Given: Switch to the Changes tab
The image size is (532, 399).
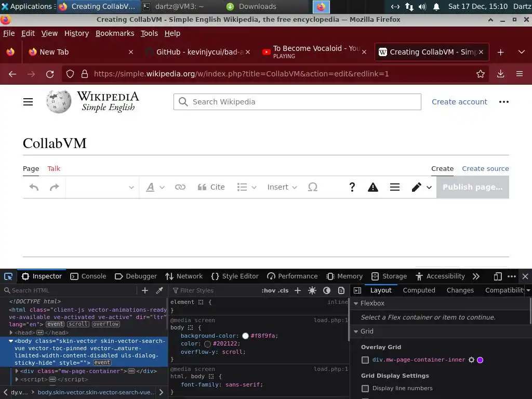Looking at the screenshot, I should pos(460,290).
